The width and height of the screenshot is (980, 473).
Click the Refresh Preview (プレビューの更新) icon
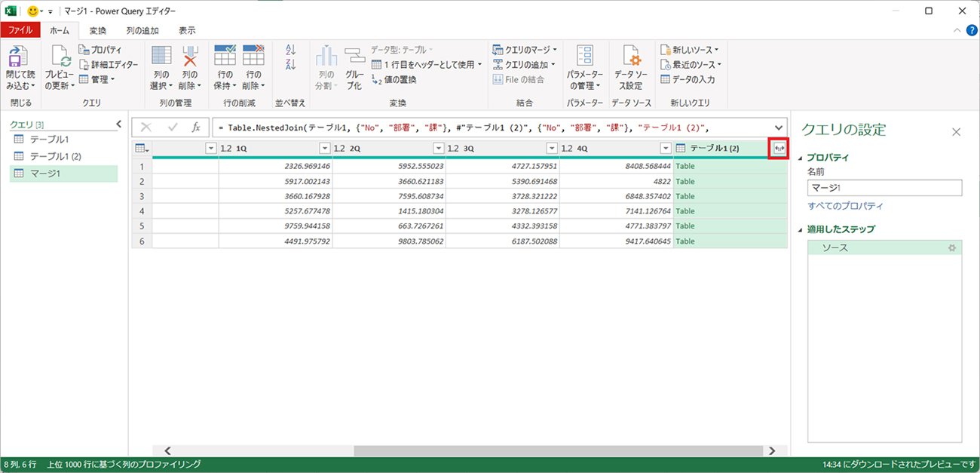point(60,57)
